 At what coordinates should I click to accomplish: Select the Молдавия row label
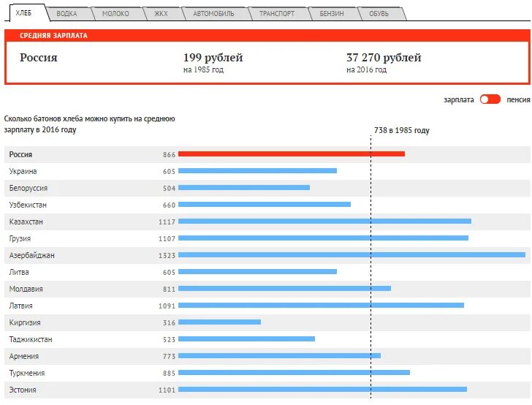26,289
